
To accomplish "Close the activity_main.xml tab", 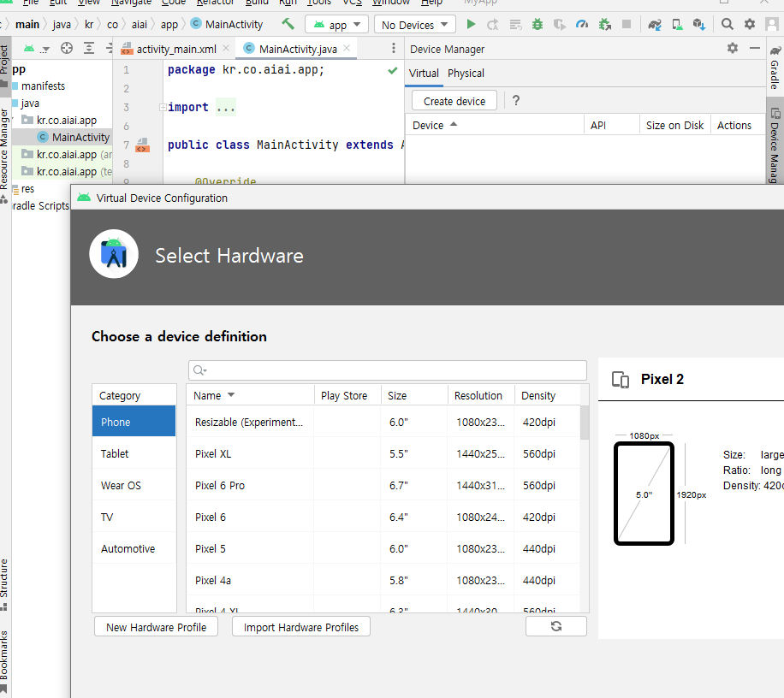I will [x=226, y=48].
